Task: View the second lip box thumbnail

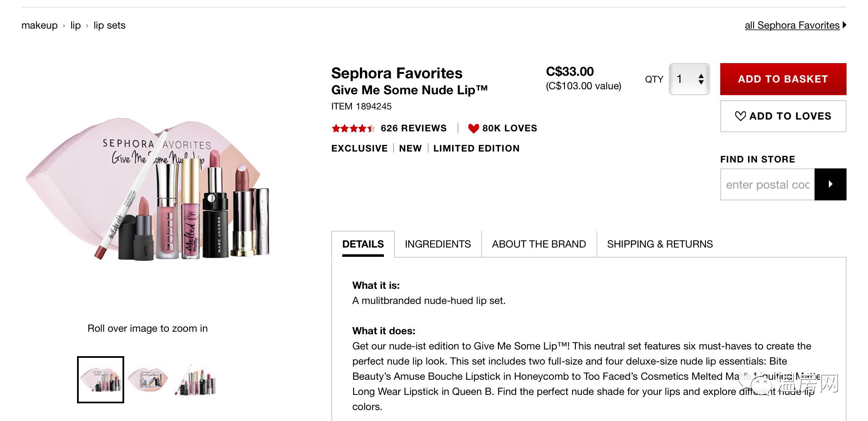Action: point(148,380)
